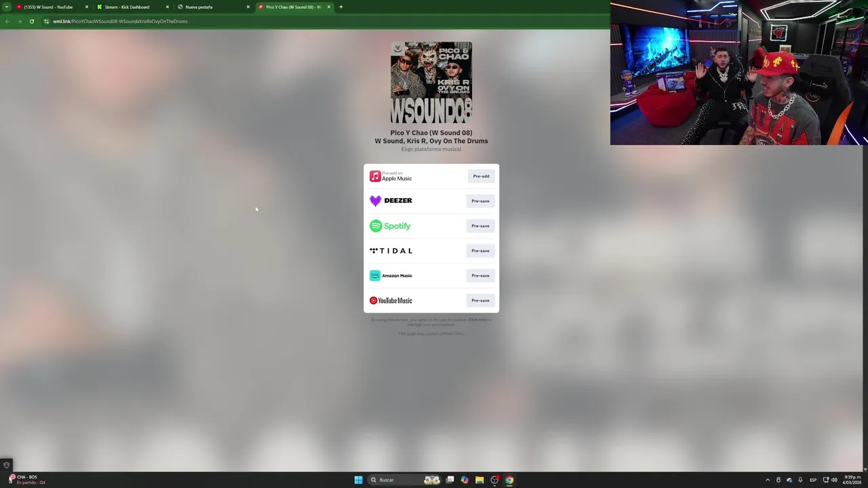Close the Pico Y Chao tab

coord(329,7)
